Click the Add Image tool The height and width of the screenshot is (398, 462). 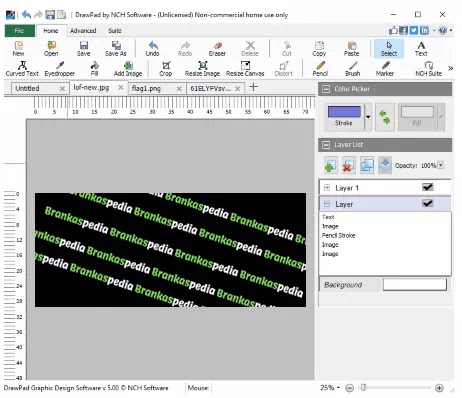[x=128, y=69]
